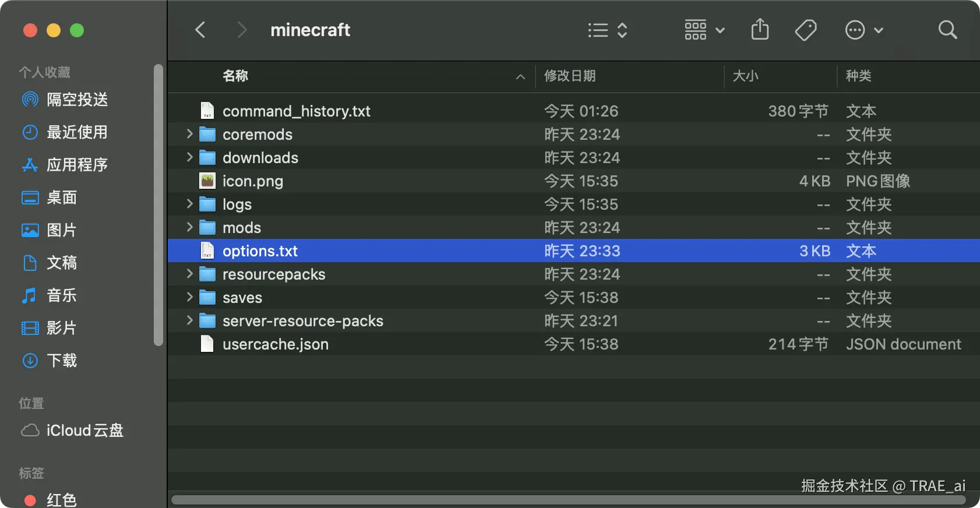The width and height of the screenshot is (980, 508).
Task: Sort by the 名称 column header
Action: tap(235, 76)
